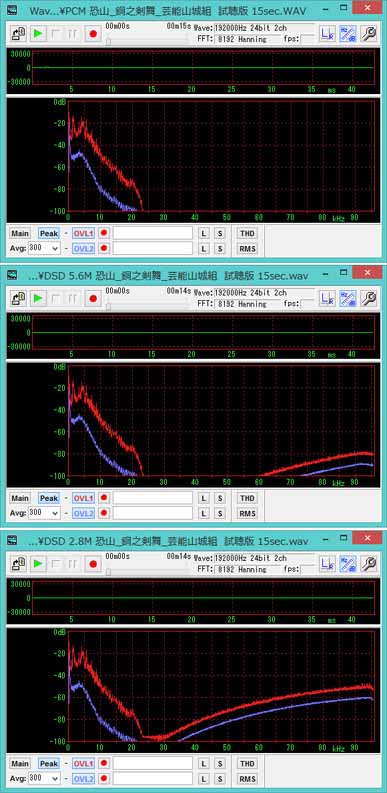Start recording in the DSD 5.6M window
The image size is (387, 793).
[93, 298]
